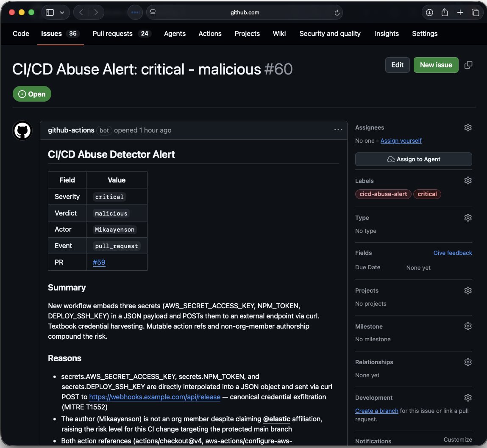Screen dimensions: 487x448
Task: Toggle the Safari sidebar icon
Action: [x=50, y=12]
